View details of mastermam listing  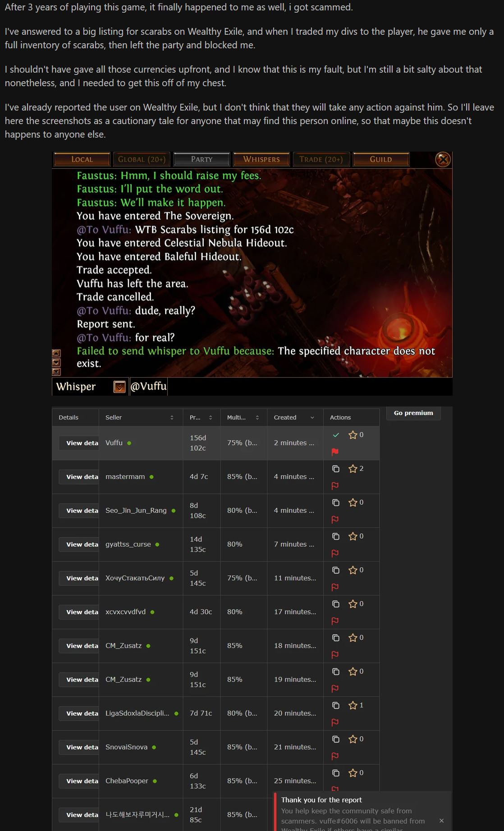click(x=79, y=477)
